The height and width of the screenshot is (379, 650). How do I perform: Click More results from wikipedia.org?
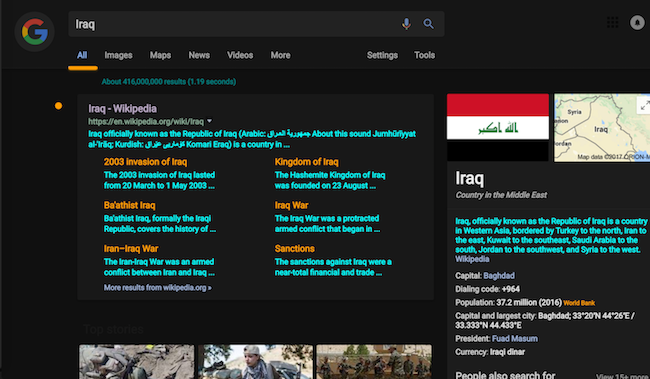(x=158, y=287)
